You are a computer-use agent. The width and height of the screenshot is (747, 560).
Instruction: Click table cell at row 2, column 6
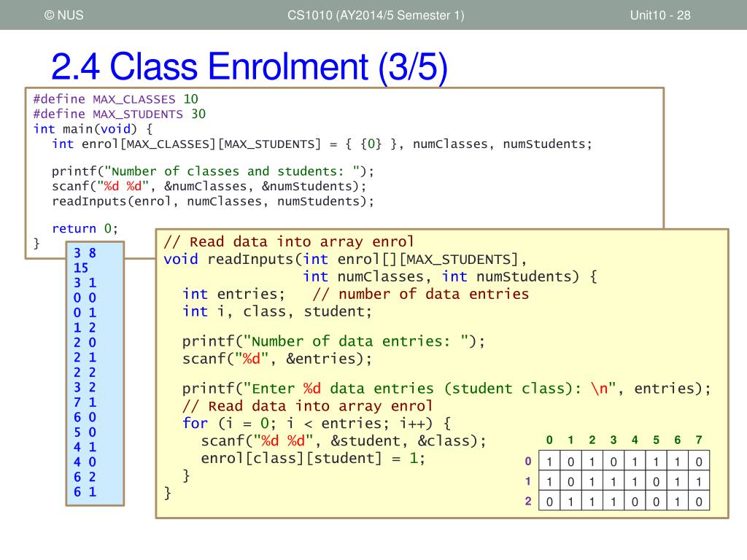[x=677, y=501]
